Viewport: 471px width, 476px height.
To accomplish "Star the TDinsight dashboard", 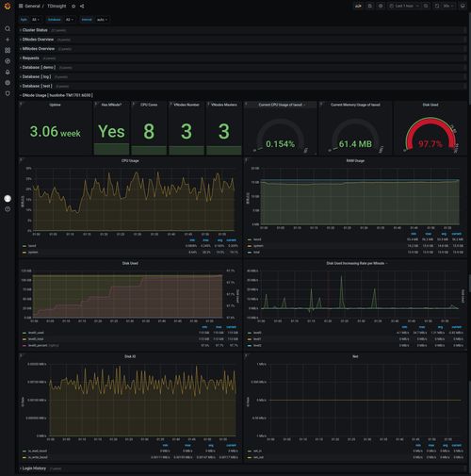I will point(73,6).
